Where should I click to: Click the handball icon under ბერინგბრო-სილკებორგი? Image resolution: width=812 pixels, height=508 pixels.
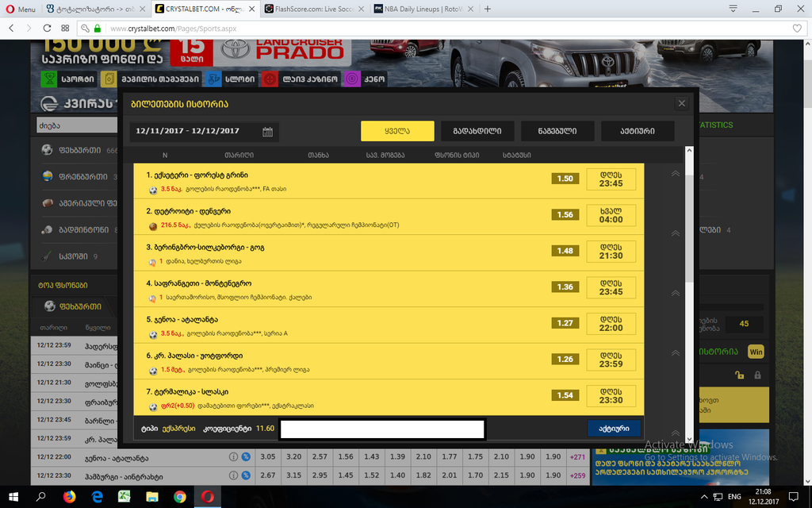(x=153, y=262)
